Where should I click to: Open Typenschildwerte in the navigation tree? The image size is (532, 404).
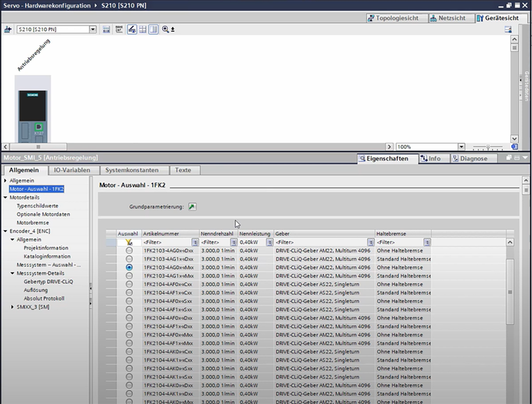pyautogui.click(x=38, y=206)
